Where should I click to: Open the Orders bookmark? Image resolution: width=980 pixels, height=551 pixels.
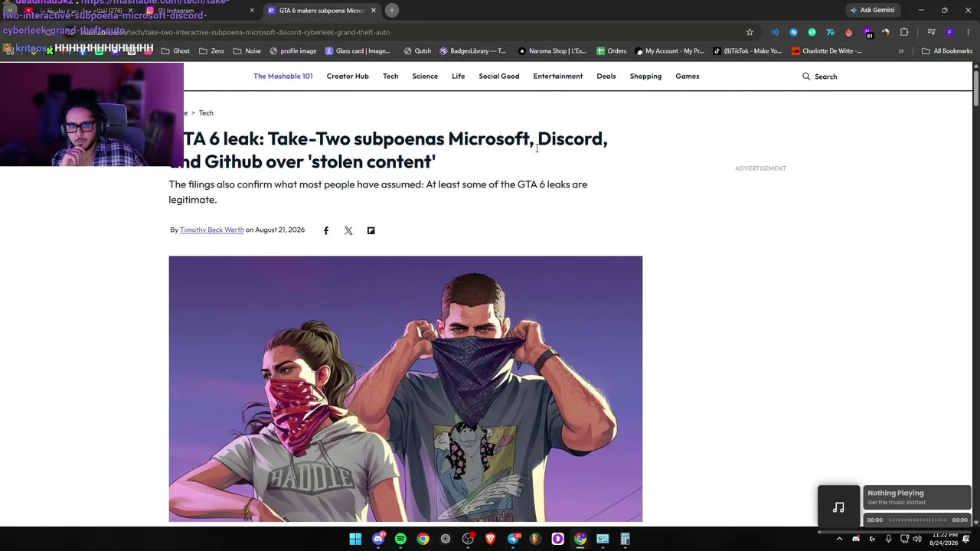point(612,51)
